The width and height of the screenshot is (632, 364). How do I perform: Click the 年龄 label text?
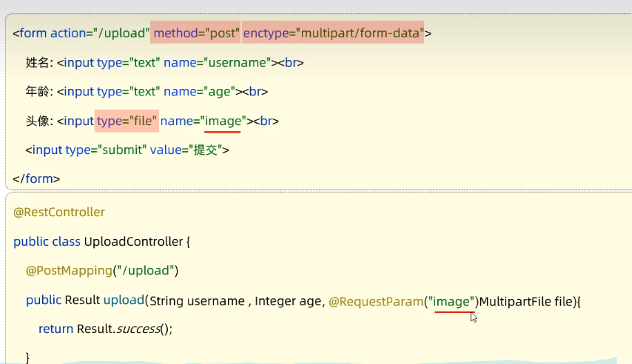pyautogui.click(x=37, y=92)
